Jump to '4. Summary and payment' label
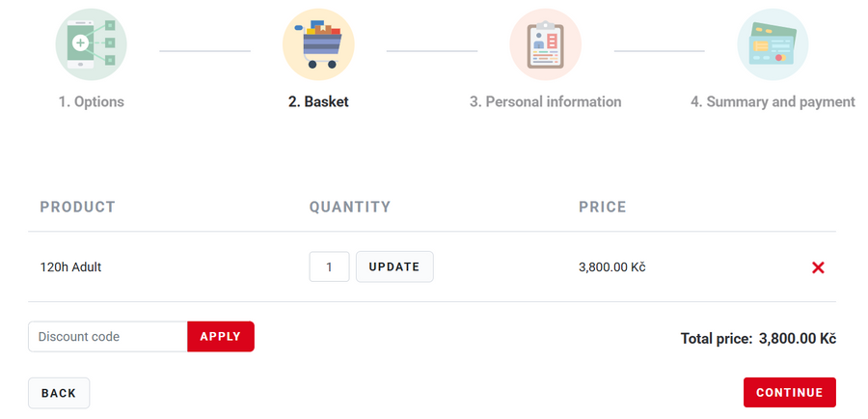Image resolution: width=868 pixels, height=419 pixels. click(x=773, y=101)
